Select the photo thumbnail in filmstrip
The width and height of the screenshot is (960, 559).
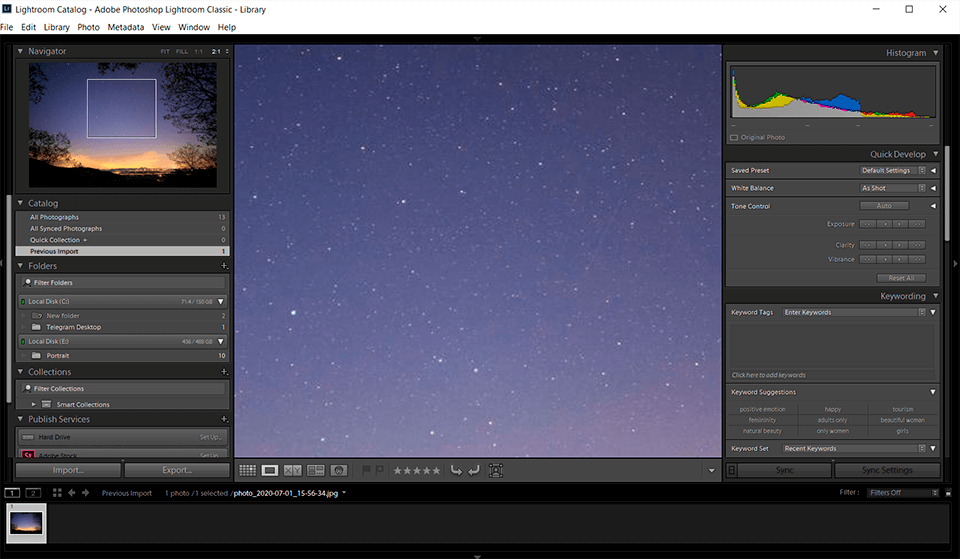tap(26, 523)
